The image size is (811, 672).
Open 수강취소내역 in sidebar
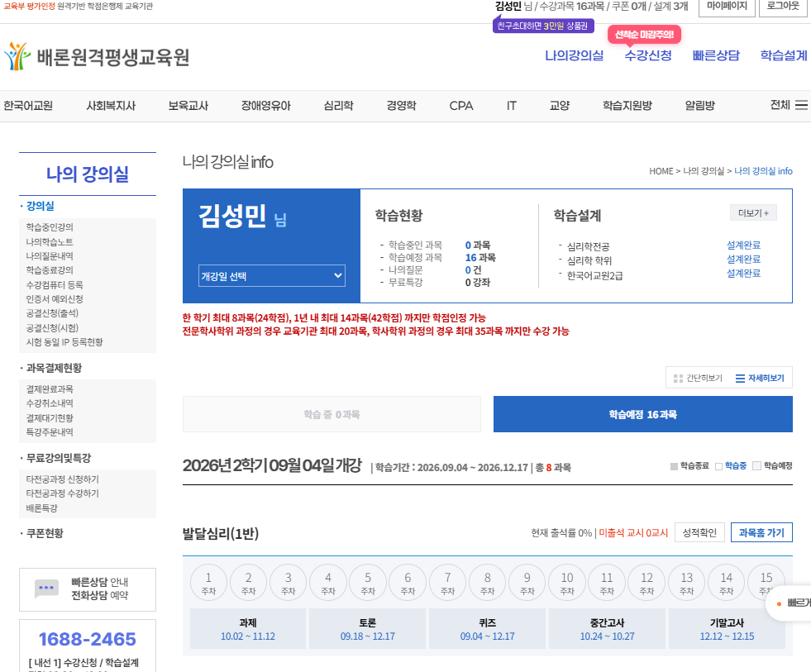tap(50, 403)
